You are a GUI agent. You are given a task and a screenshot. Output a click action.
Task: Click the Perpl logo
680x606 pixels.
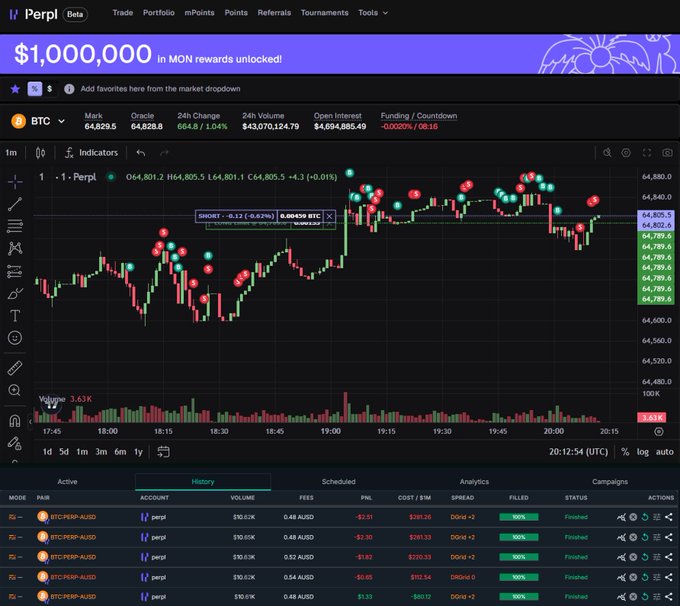pos(33,14)
